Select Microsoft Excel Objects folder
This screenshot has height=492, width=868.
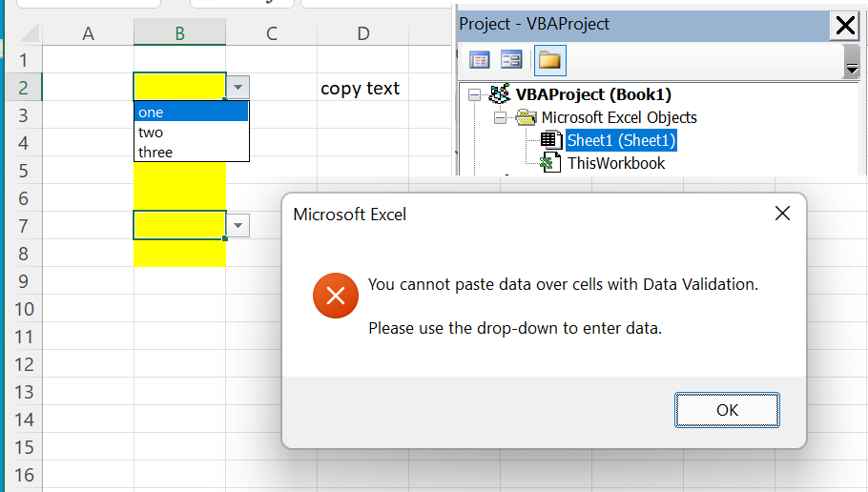click(619, 117)
